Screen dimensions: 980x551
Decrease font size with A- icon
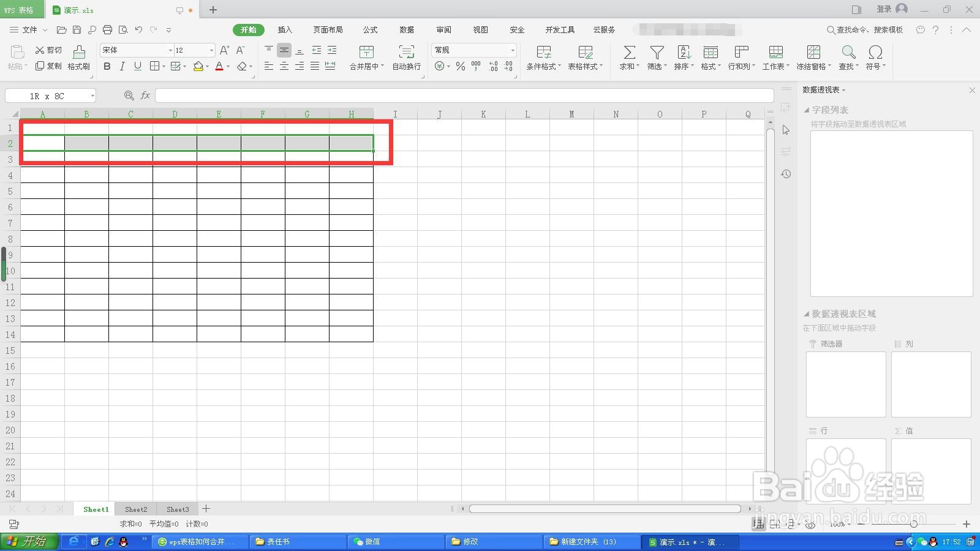[241, 50]
